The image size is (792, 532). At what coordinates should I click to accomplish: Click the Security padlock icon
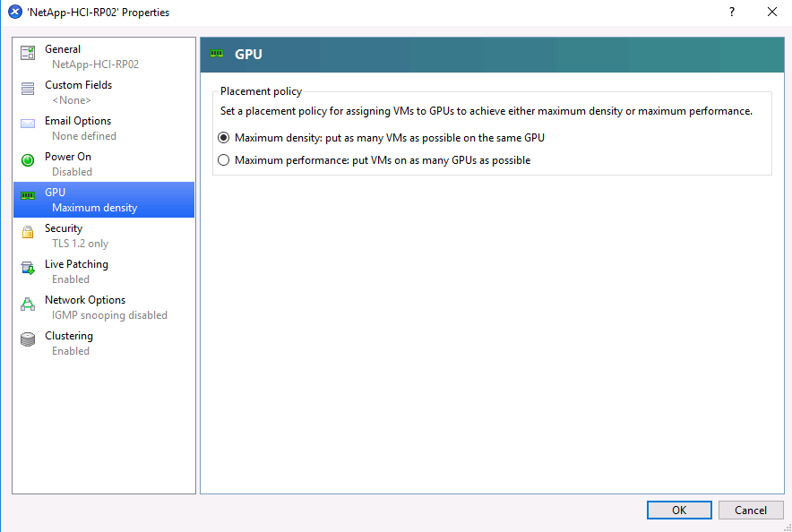point(28,232)
